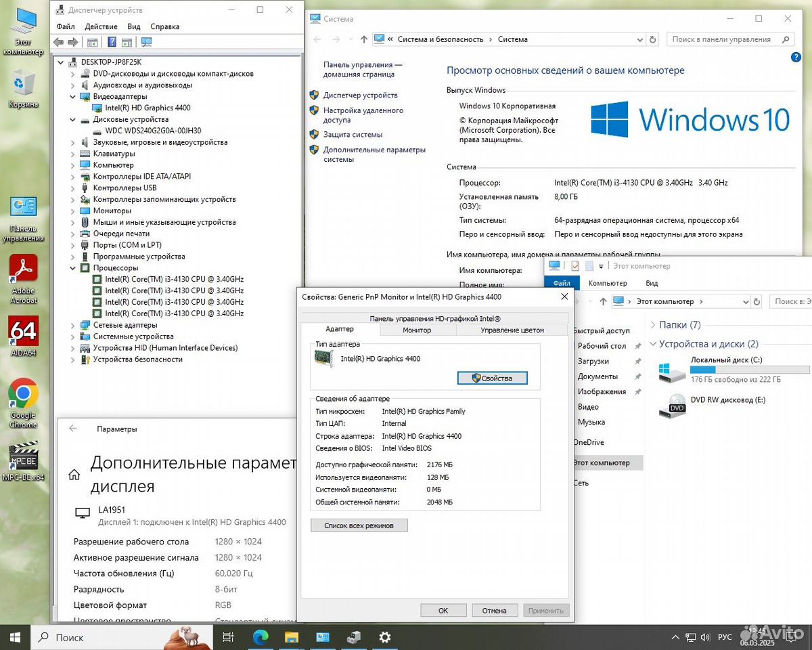Click Show/Hide Action Pane icon in Device Manager toolbar
Screen dimensions: 812x650
click(127, 42)
